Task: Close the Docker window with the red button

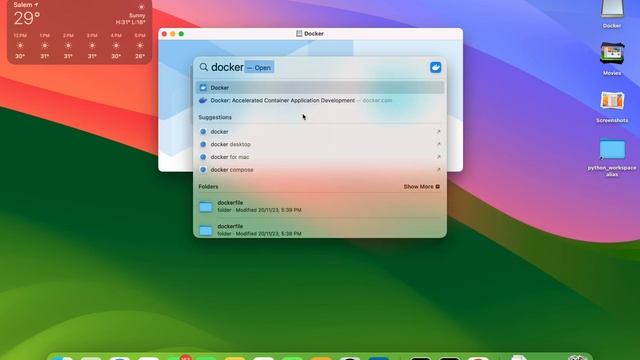Action: (164, 34)
